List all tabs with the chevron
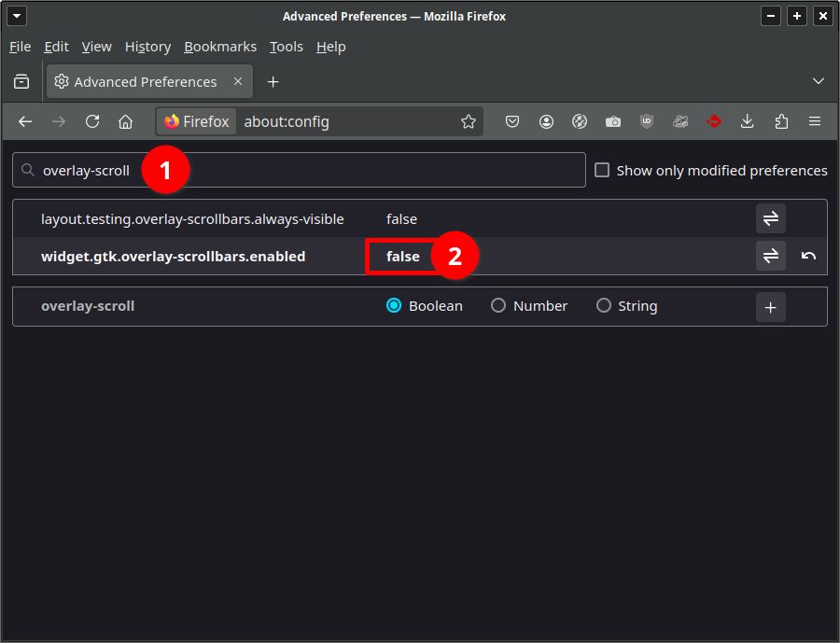This screenshot has height=643, width=840. point(818,81)
